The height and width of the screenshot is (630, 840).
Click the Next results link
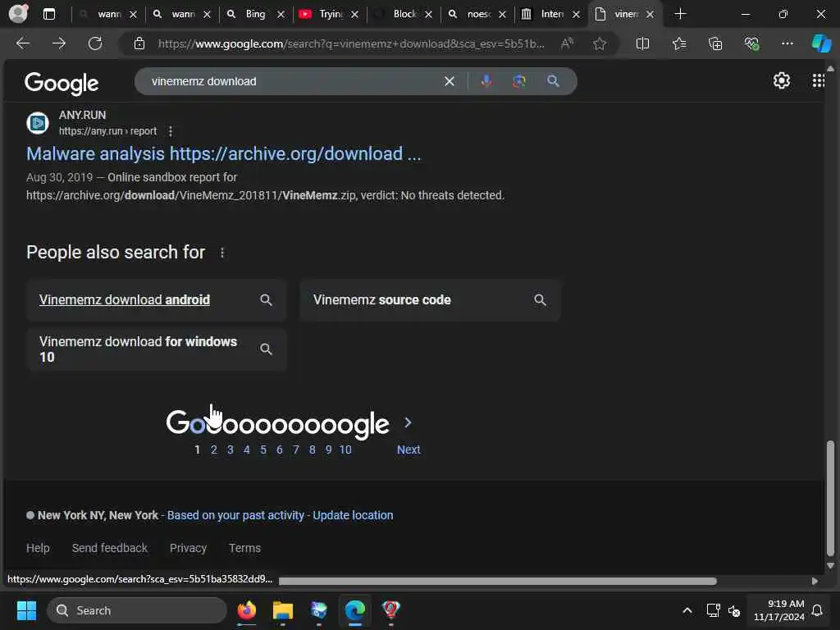tap(409, 450)
